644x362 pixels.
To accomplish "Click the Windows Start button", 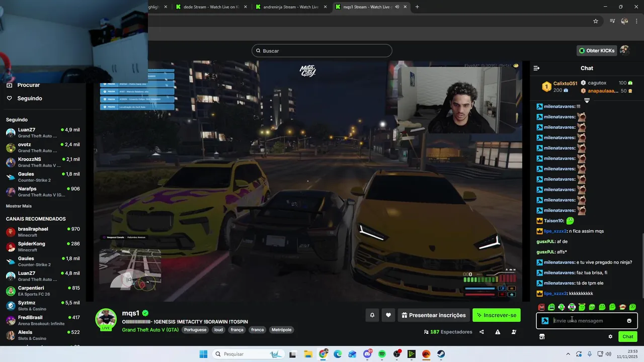I will coord(203,354).
